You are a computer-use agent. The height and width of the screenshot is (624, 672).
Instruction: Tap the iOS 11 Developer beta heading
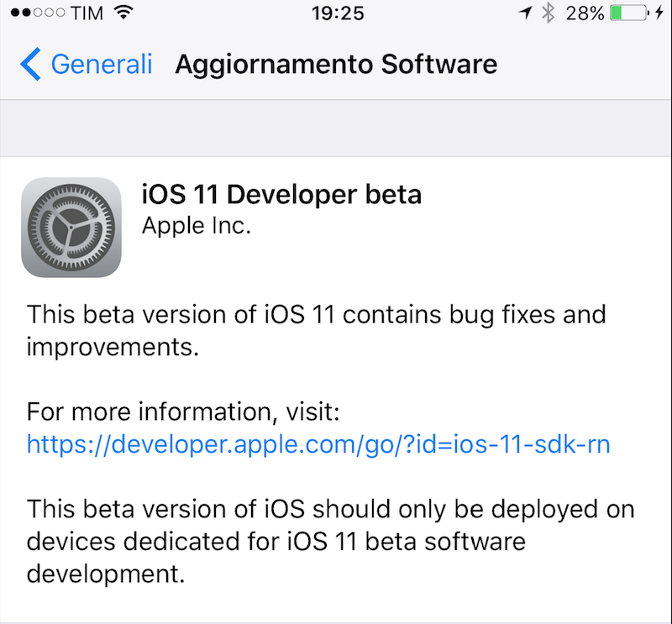281,195
